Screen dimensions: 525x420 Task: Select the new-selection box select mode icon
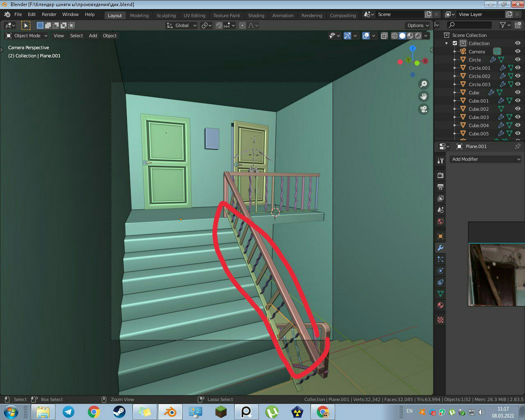[40, 25]
